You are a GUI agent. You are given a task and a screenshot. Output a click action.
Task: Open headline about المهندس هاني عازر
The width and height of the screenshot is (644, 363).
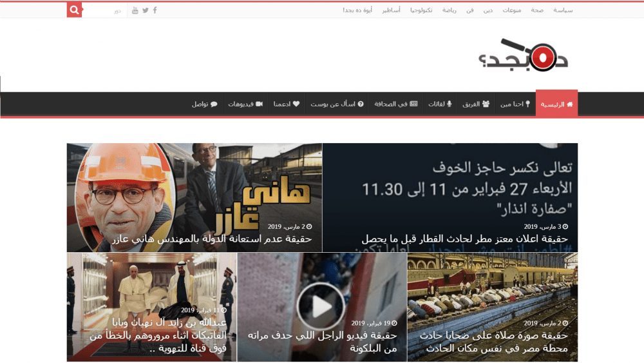tap(211, 239)
